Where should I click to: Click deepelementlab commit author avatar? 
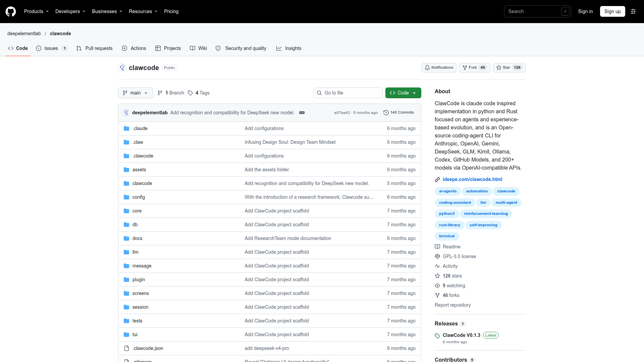coord(126,113)
